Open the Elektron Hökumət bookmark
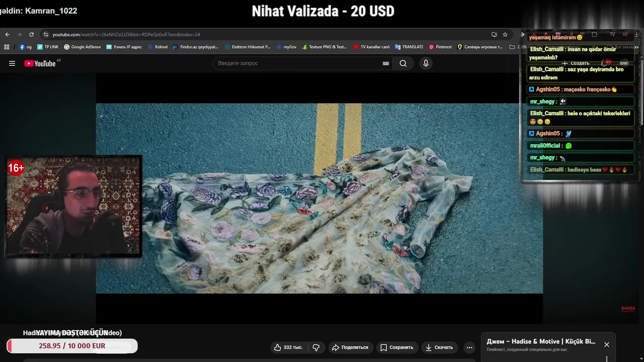 (x=248, y=47)
